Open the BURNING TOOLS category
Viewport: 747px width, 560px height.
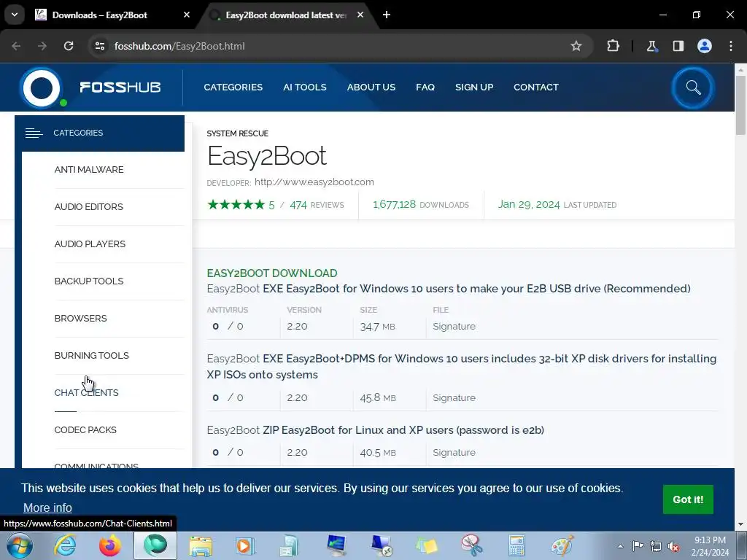[x=91, y=355]
